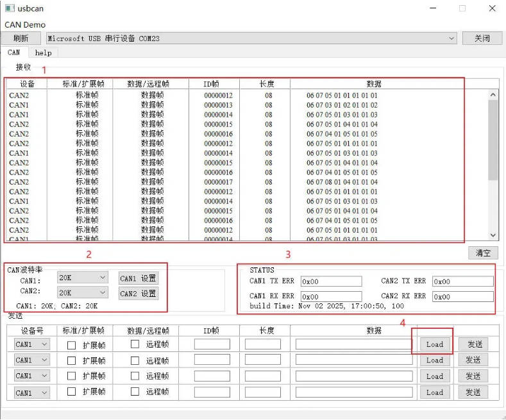Enable 远程帧 checkbox in first send row
Image resolution: width=506 pixels, height=420 pixels.
coord(135,344)
